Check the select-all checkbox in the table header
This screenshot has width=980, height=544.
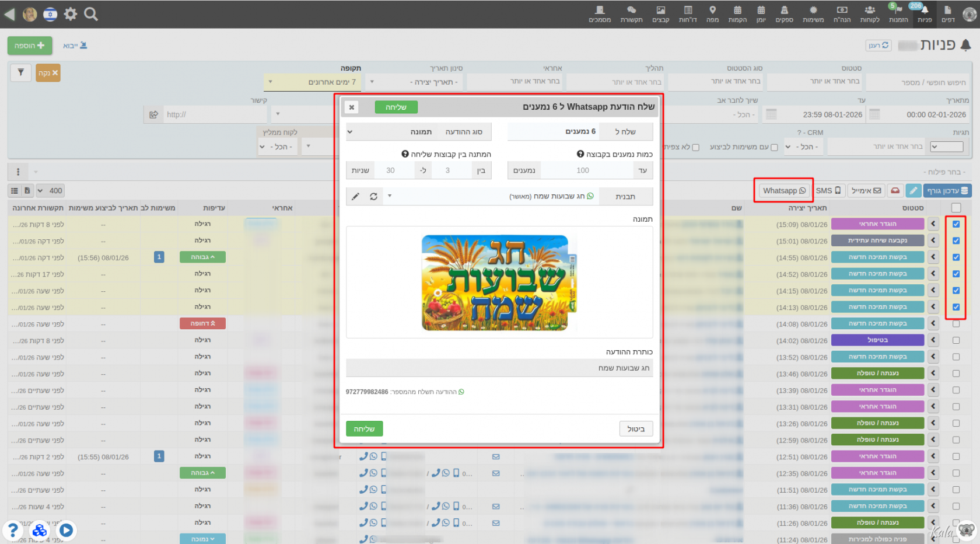(x=956, y=208)
